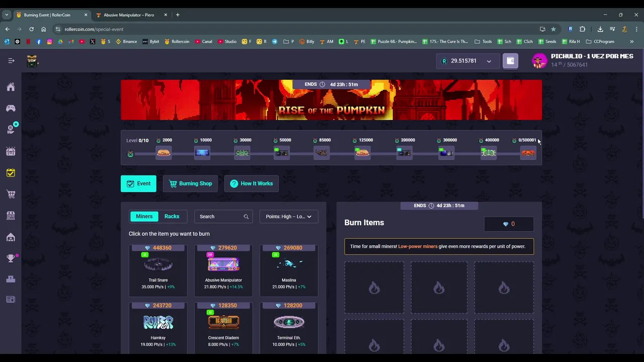644x362 pixels.
Task: Open the Tools bookmark folder
Action: tap(483, 42)
